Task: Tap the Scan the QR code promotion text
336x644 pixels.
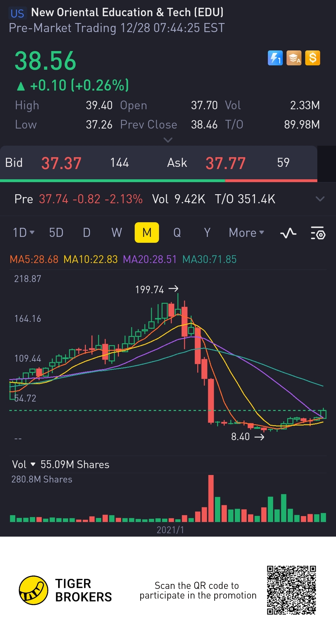Action: tap(198, 590)
